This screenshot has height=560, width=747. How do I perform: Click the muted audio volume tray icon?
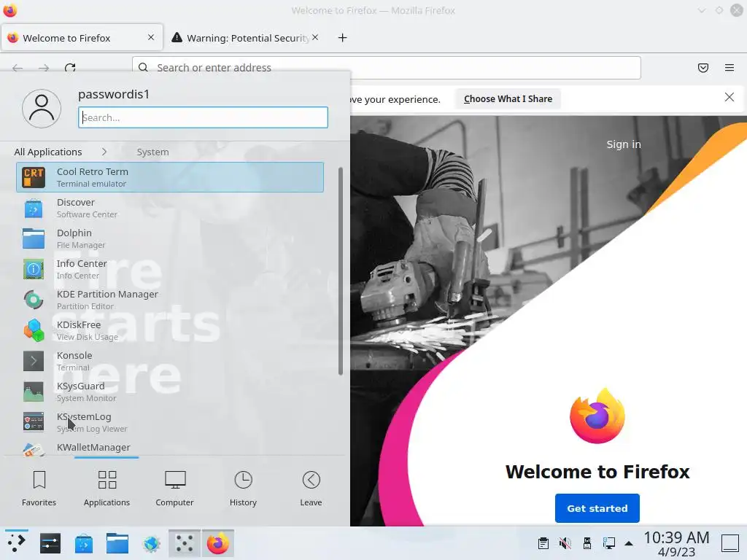(x=565, y=543)
